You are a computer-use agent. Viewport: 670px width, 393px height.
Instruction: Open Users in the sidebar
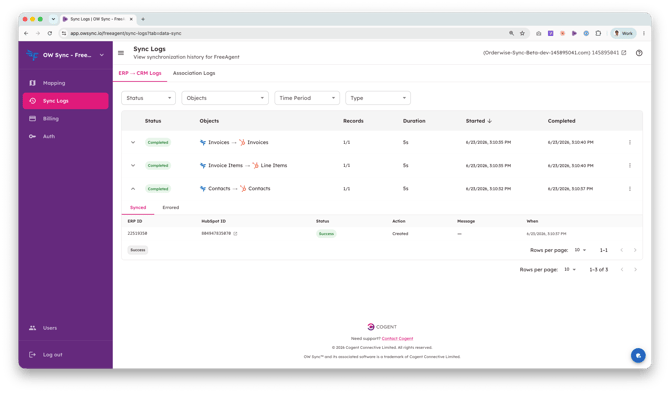(x=65, y=328)
